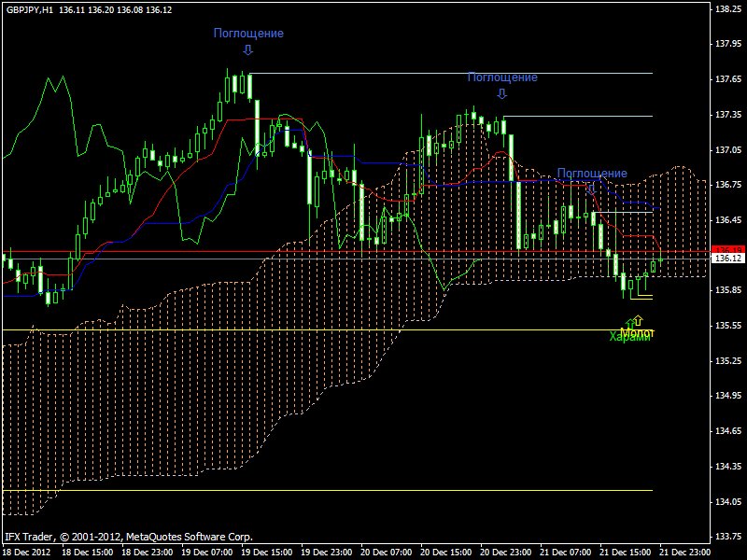Click the IFX Trader MetaQuotes copyright text
Screen dimensions: 747x560
click(x=129, y=537)
